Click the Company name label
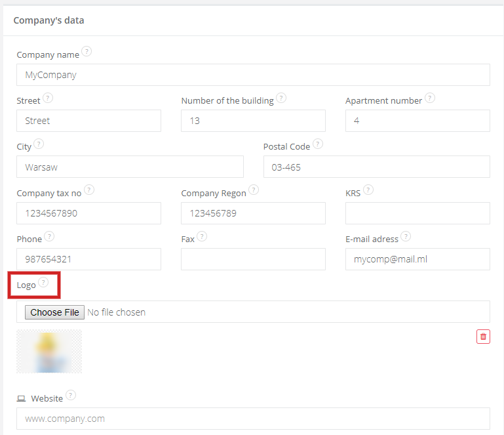Screen dimensions: 504x435 click(x=48, y=55)
